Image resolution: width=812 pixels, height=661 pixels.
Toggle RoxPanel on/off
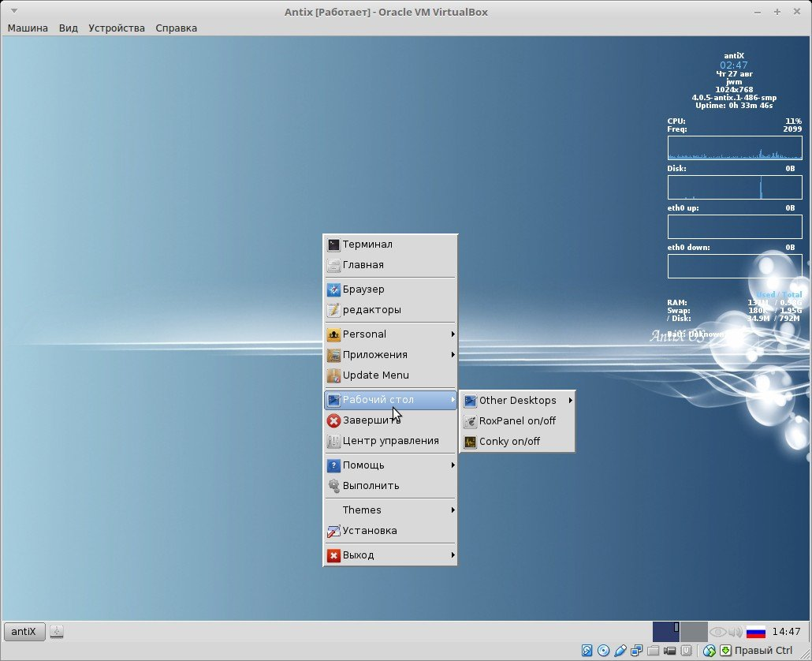pyautogui.click(x=517, y=421)
